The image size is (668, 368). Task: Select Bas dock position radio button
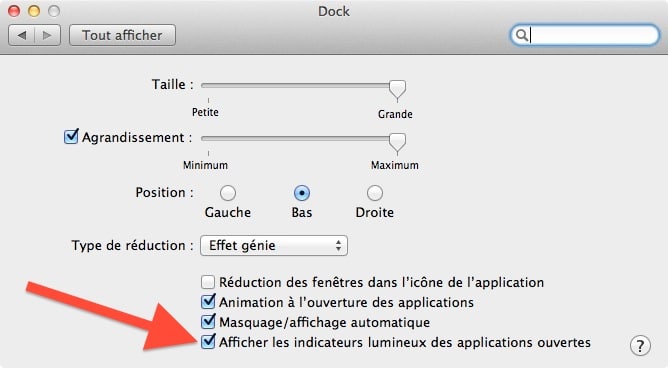point(302,193)
